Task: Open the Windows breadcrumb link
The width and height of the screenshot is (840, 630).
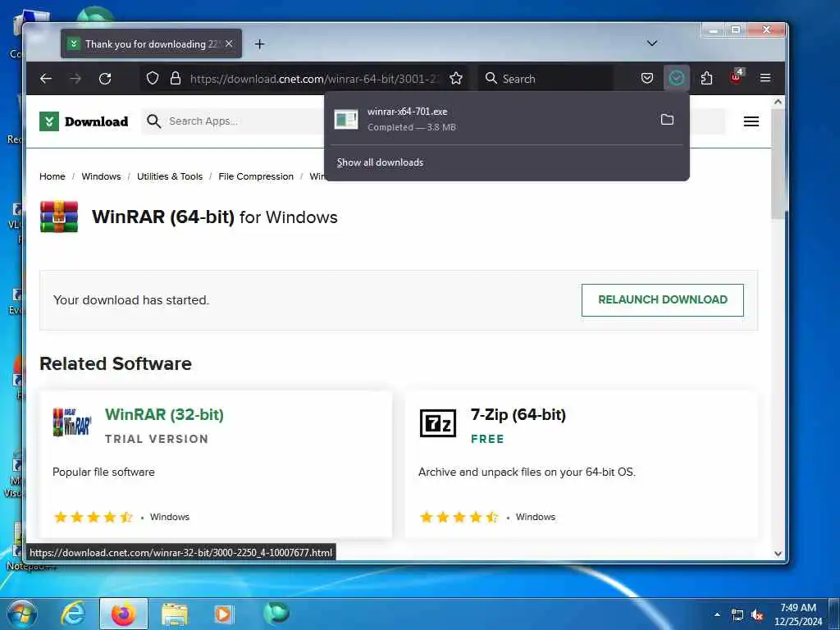Action: click(101, 176)
